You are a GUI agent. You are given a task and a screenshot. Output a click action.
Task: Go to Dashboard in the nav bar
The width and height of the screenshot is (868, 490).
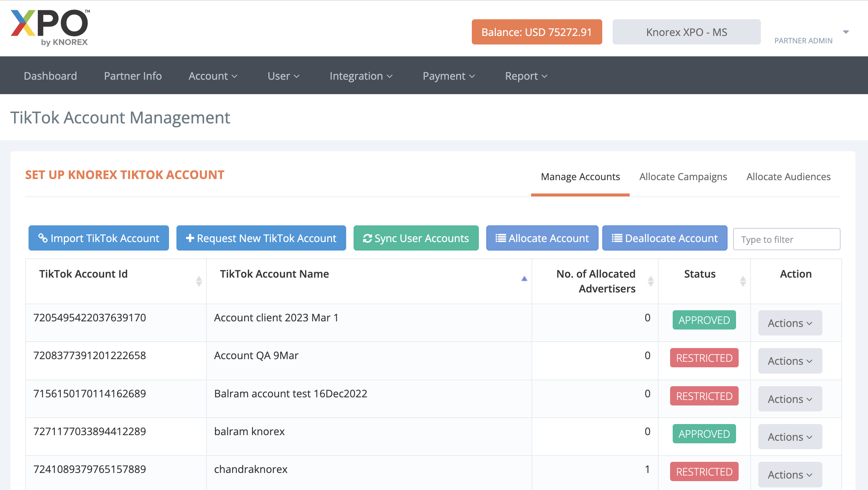pos(50,76)
